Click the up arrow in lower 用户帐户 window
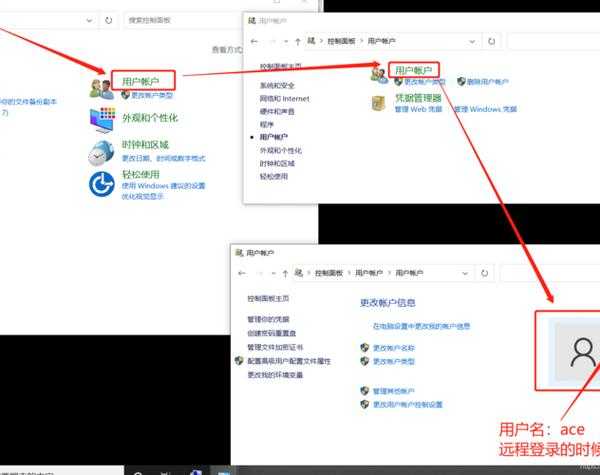600x475 pixels. (x=285, y=273)
